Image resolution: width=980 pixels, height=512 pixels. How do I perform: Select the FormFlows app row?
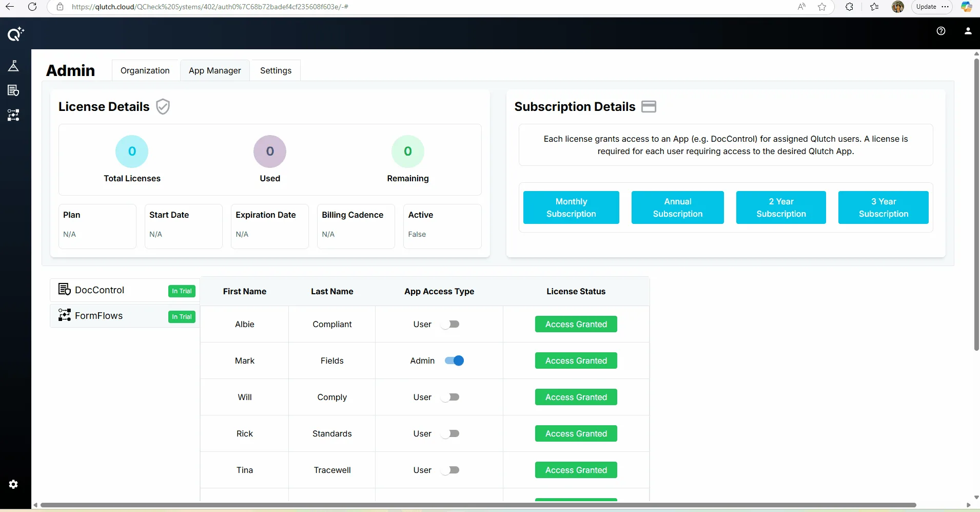click(125, 316)
